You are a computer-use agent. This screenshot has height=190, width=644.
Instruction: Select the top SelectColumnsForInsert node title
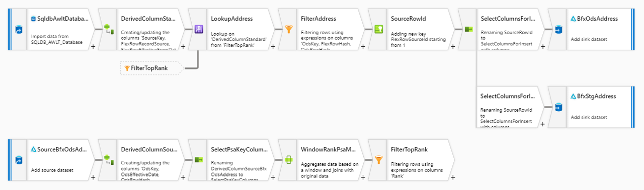coord(508,19)
